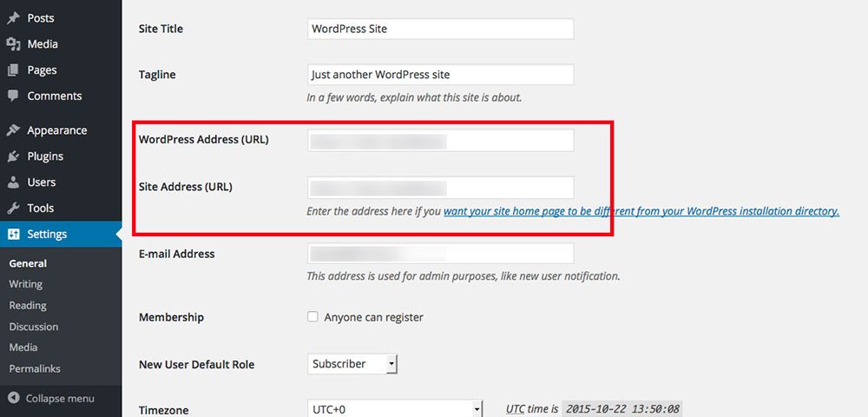Click the Comments speech bubble icon
Image resolution: width=868 pixels, height=417 pixels.
pyautogui.click(x=13, y=96)
